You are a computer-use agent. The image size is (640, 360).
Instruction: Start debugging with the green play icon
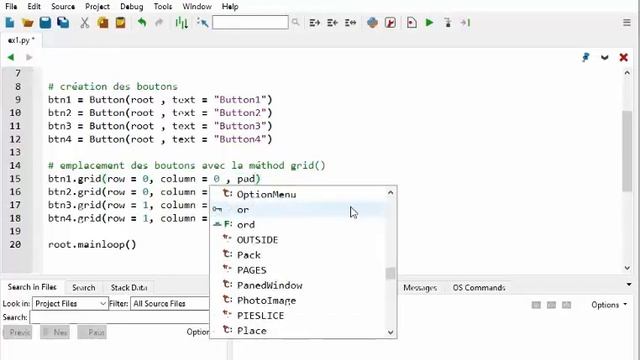coord(429,22)
